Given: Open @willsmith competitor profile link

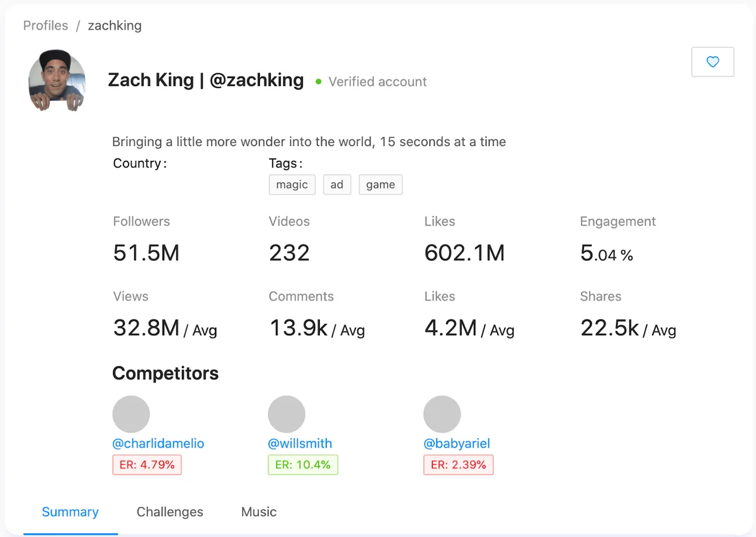Looking at the screenshot, I should [x=300, y=443].
